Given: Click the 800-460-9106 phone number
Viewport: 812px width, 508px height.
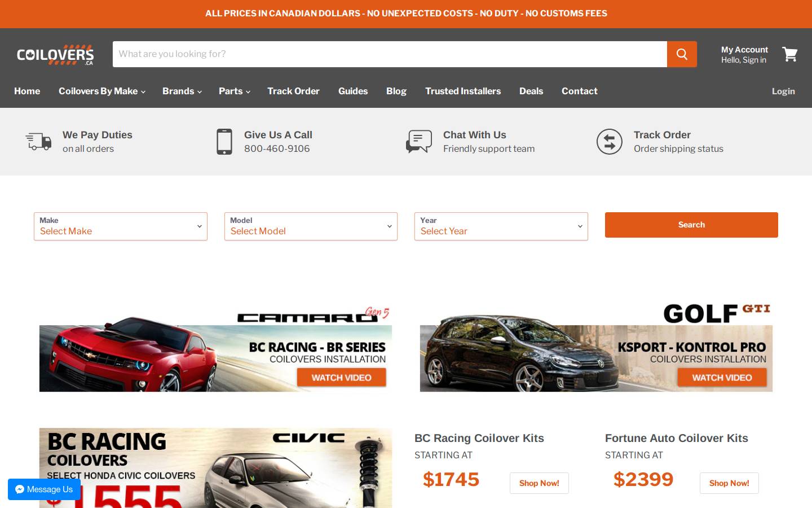Looking at the screenshot, I should (x=277, y=148).
